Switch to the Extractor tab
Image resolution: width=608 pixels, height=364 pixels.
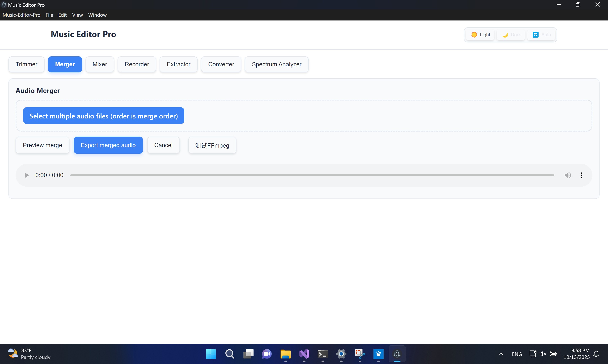pos(179,64)
